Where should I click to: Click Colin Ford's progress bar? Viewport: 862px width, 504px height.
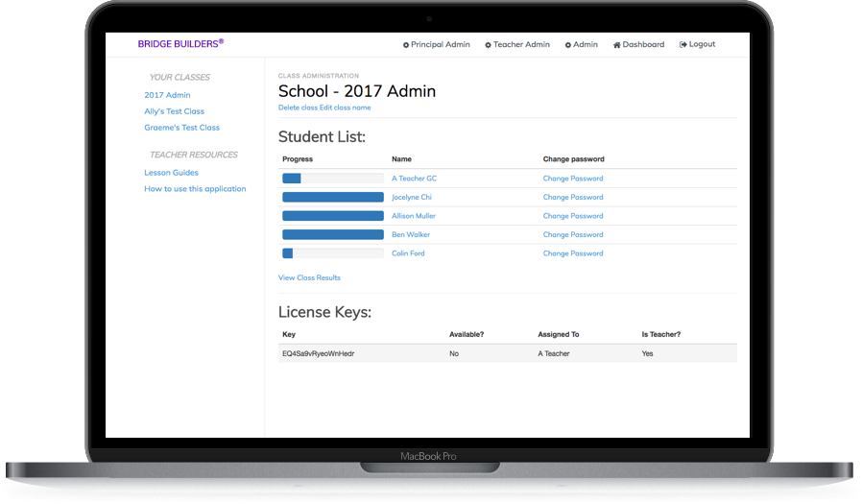333,253
